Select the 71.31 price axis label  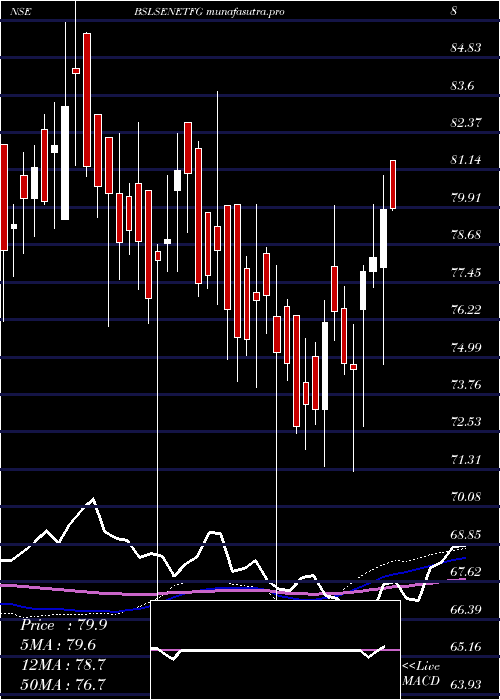466,459
